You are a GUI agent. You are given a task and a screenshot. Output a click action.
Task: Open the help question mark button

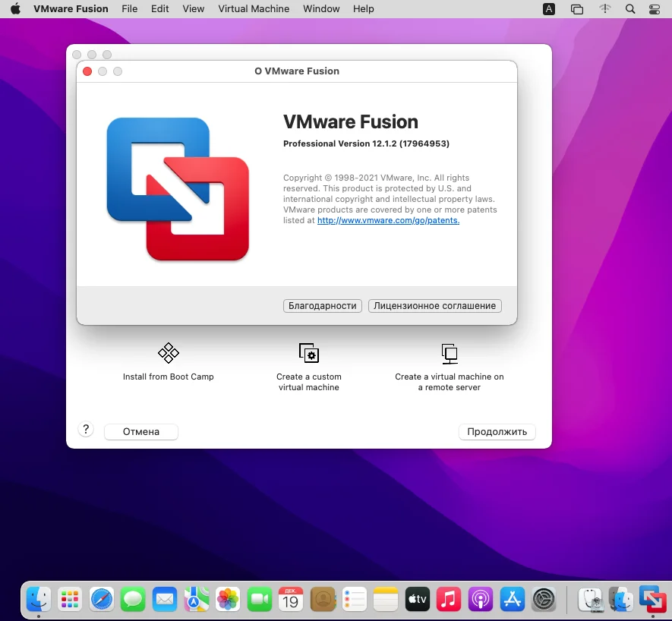(86, 430)
